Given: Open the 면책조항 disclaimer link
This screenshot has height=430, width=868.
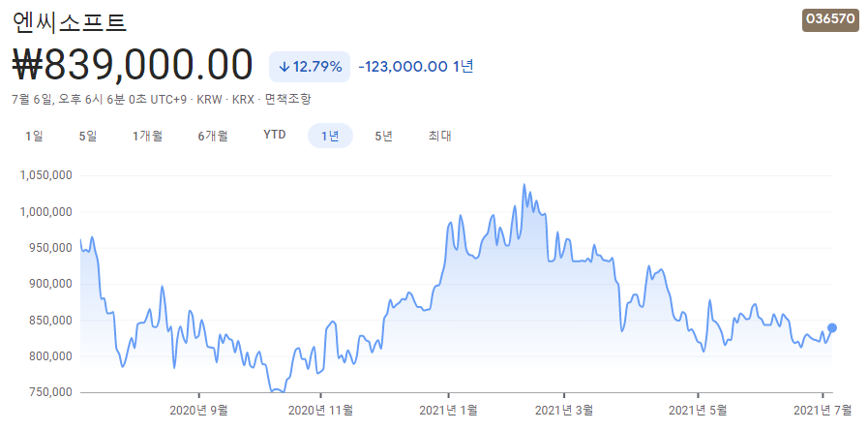Looking at the screenshot, I should tap(287, 100).
